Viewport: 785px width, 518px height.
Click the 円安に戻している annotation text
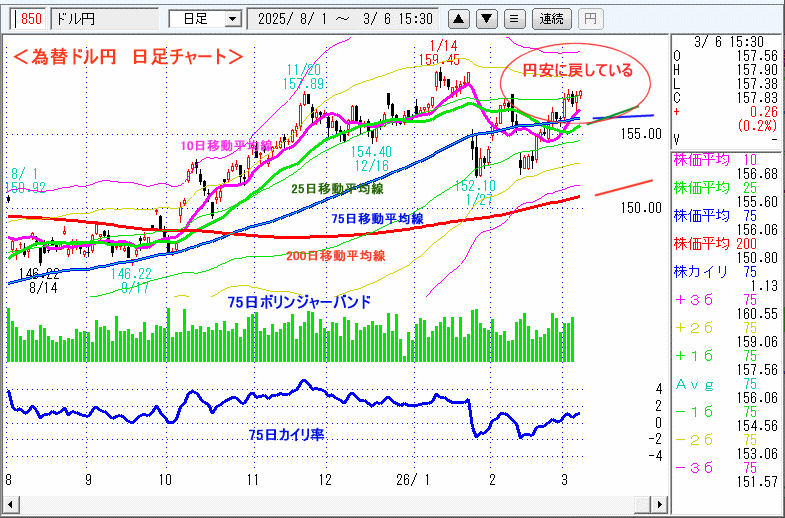pyautogui.click(x=578, y=70)
